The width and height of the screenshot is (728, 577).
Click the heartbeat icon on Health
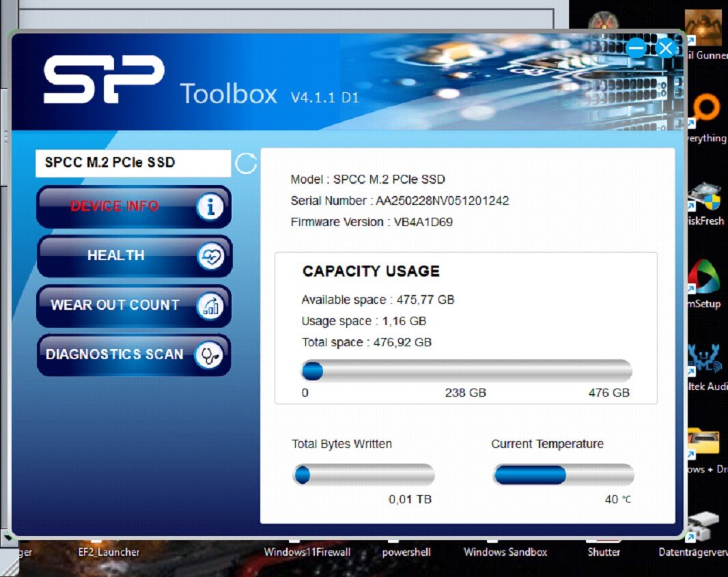(210, 256)
